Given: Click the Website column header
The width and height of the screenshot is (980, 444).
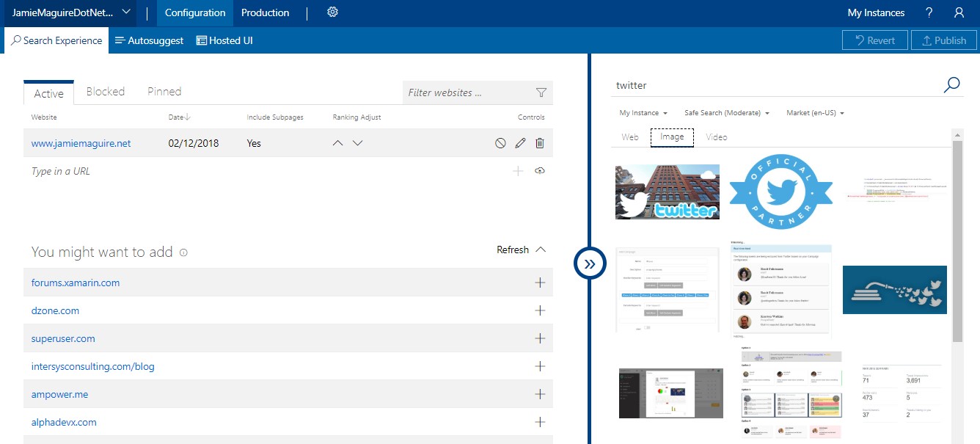Looking at the screenshot, I should point(44,117).
